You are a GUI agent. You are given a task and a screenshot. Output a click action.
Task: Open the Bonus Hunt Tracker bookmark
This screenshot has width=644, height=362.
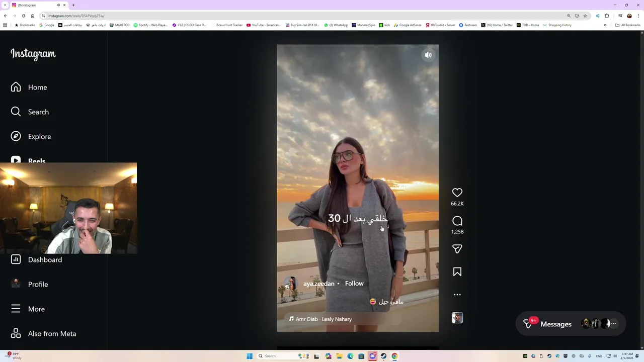pos(227,25)
